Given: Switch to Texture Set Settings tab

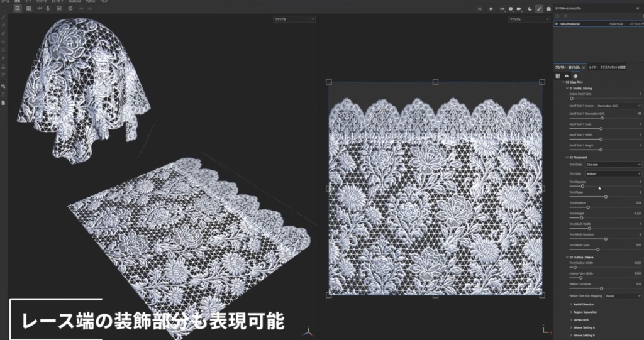Looking at the screenshot, I should click(x=613, y=67).
